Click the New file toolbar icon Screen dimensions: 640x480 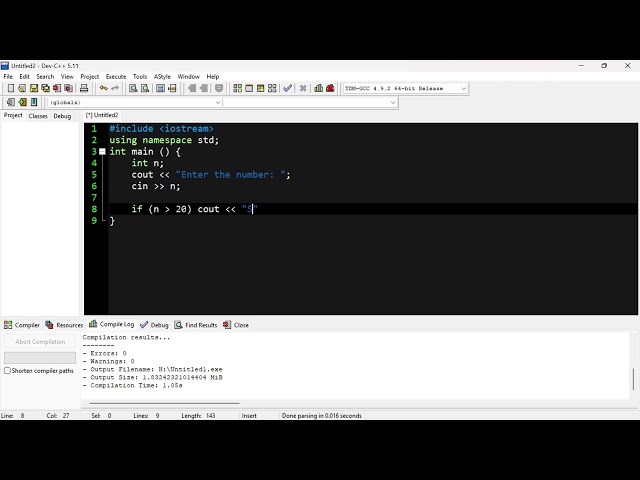click(x=11, y=88)
